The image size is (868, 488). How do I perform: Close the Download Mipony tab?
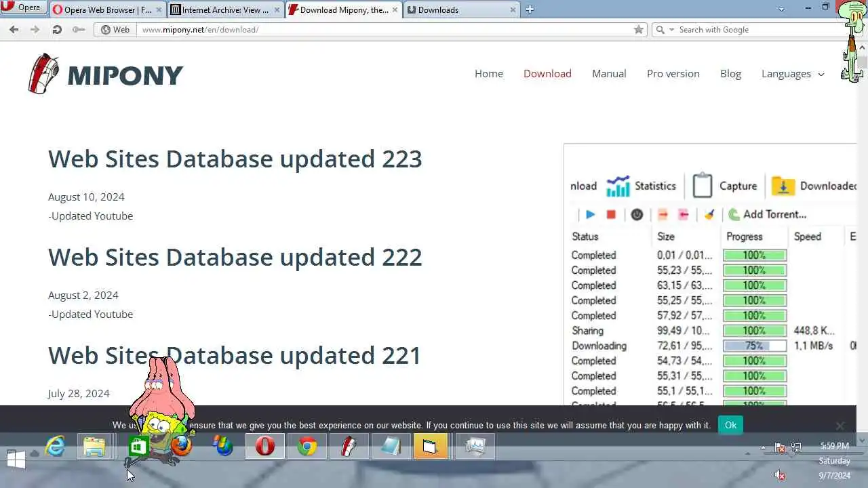[395, 10]
